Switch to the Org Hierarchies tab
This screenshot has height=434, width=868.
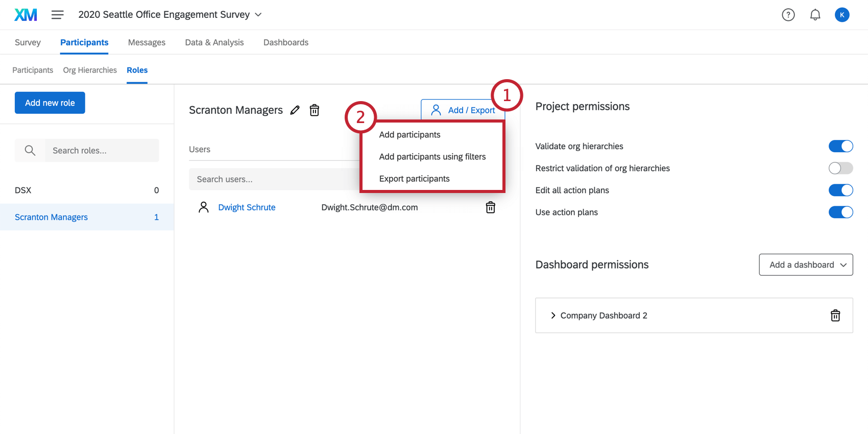click(x=90, y=70)
